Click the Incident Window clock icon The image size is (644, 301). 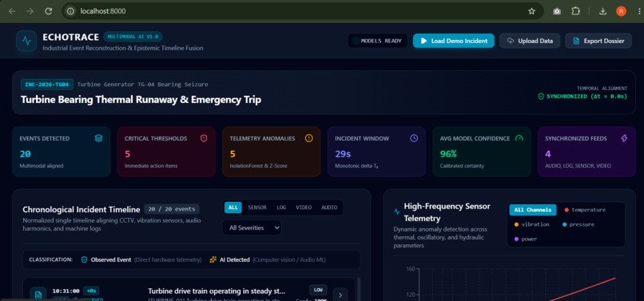[x=414, y=138]
